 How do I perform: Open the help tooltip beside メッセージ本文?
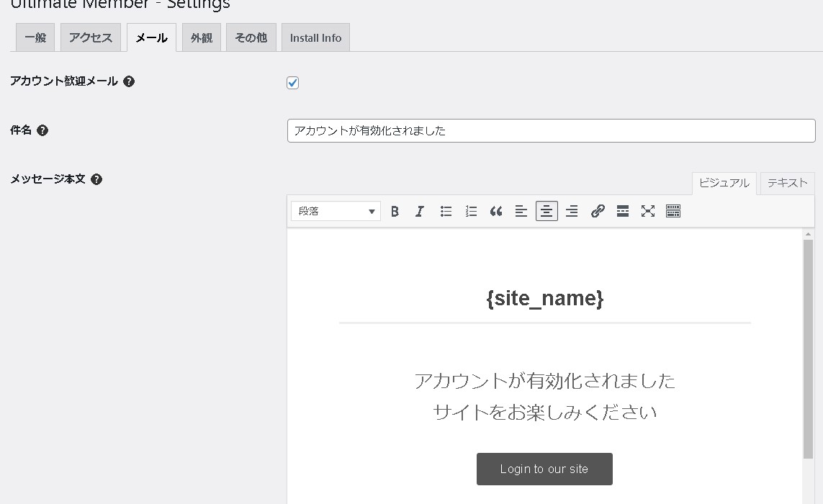pyautogui.click(x=96, y=179)
